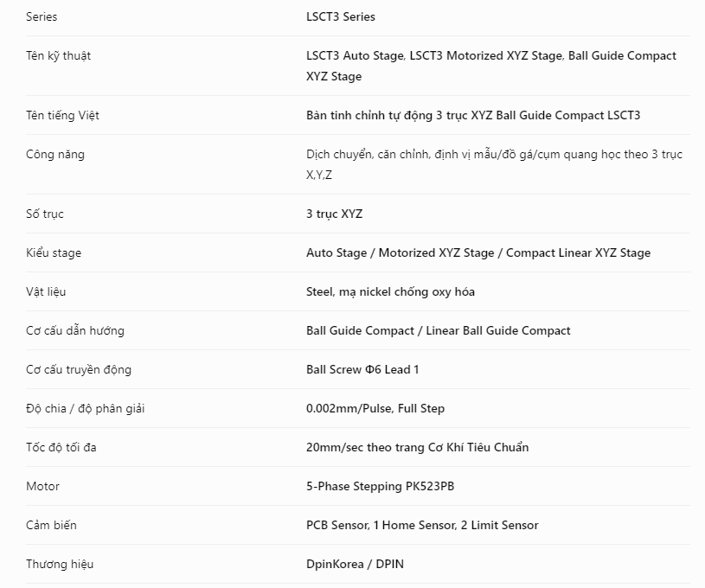Select the Vietnamese name 'Bàn tinh chỉnh tự động' value
Viewport: 705px width, 588px height.
pyautogui.click(x=473, y=116)
